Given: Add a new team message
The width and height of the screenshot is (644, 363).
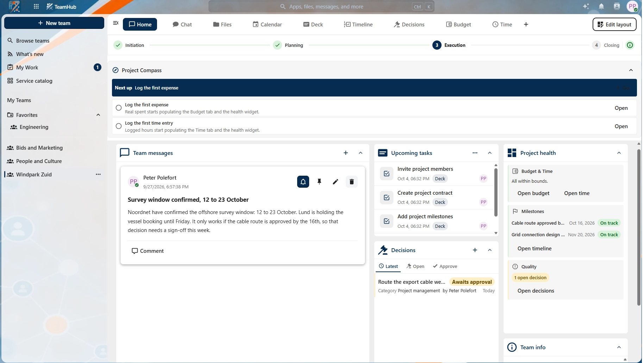Looking at the screenshot, I should click(x=346, y=153).
